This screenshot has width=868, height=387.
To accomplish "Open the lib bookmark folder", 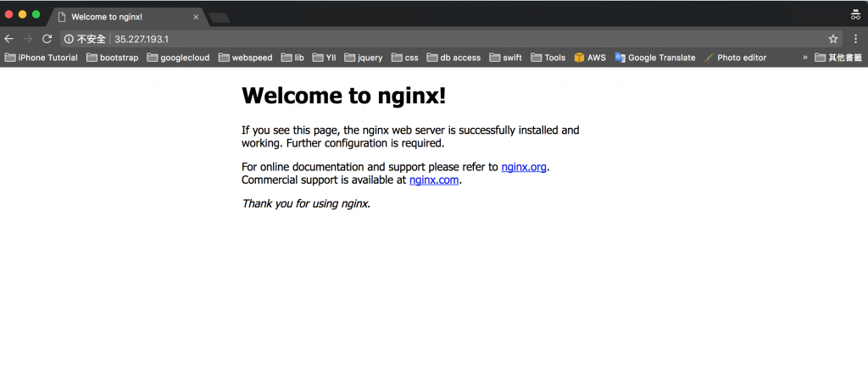I will 292,58.
